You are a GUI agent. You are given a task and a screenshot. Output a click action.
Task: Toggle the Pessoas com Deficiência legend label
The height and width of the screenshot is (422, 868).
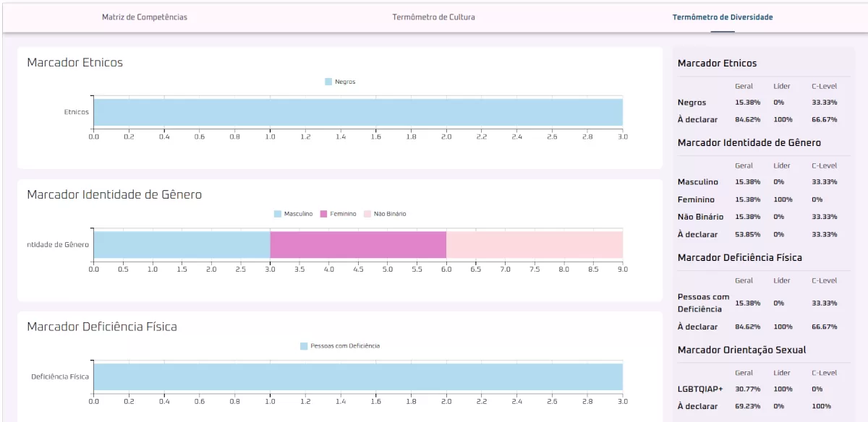pyautogui.click(x=344, y=346)
